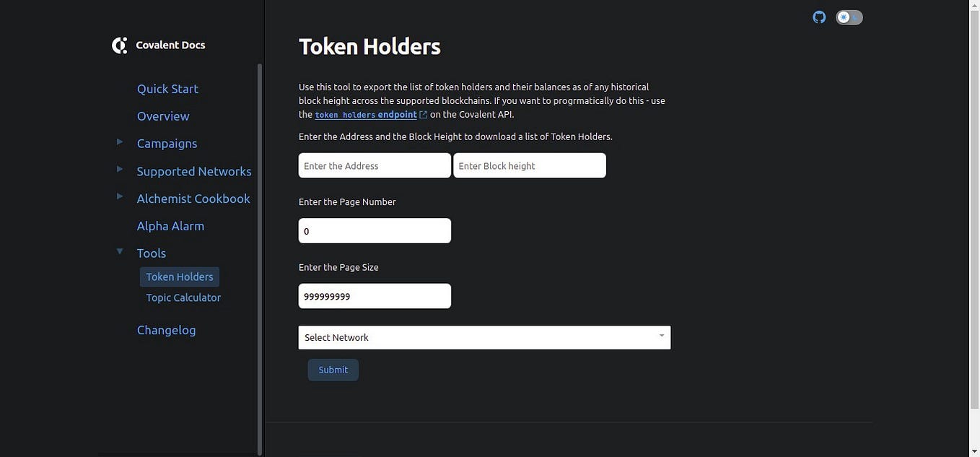The width and height of the screenshot is (980, 457).
Task: Click the Enter the Address field
Action: click(x=375, y=166)
